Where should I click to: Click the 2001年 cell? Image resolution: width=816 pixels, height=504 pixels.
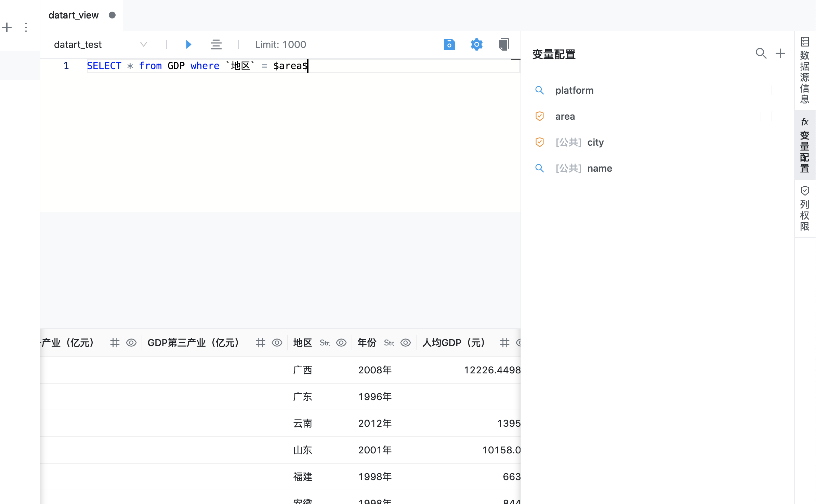(x=375, y=450)
